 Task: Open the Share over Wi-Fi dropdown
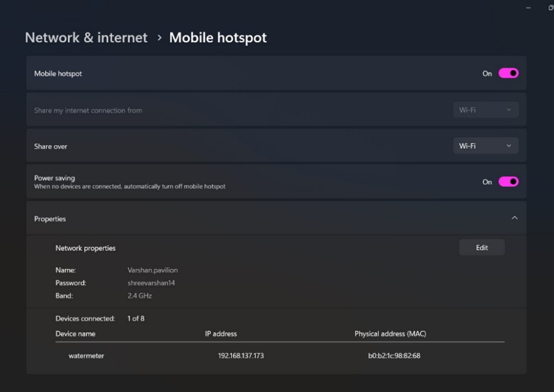tap(485, 146)
